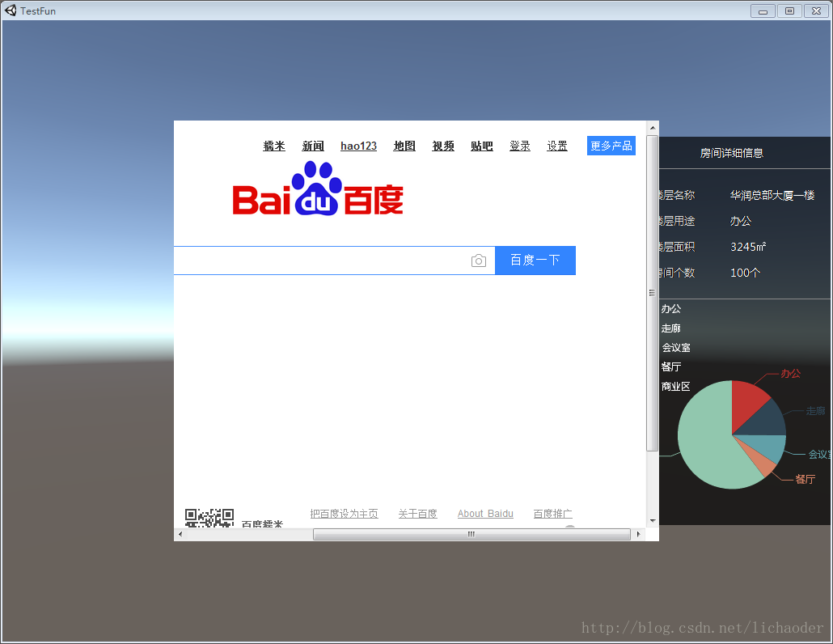Open the 更多产品 button
The width and height of the screenshot is (833, 644).
(x=611, y=146)
